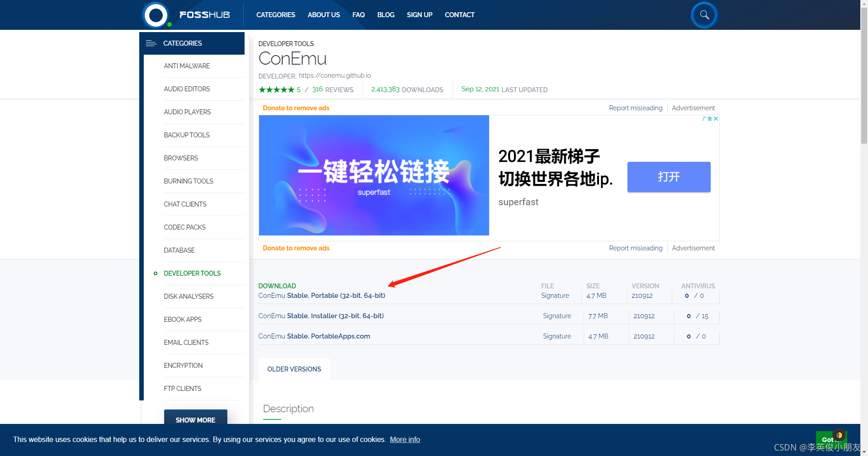Image resolution: width=868 pixels, height=456 pixels.
Task: Open the AUDIO PLAYERS category
Action: point(187,112)
